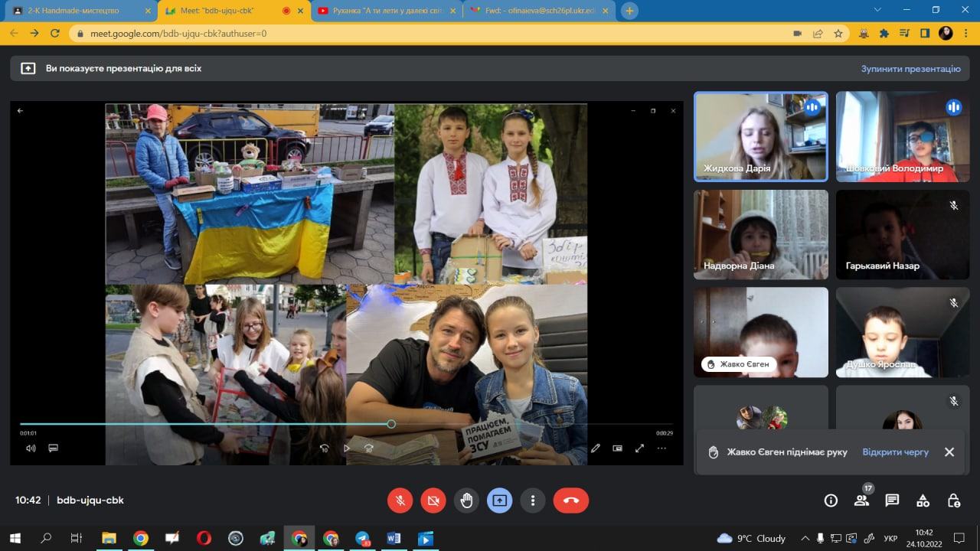Unmute the microphone in the call bar
The image size is (980, 551).
[x=400, y=500]
